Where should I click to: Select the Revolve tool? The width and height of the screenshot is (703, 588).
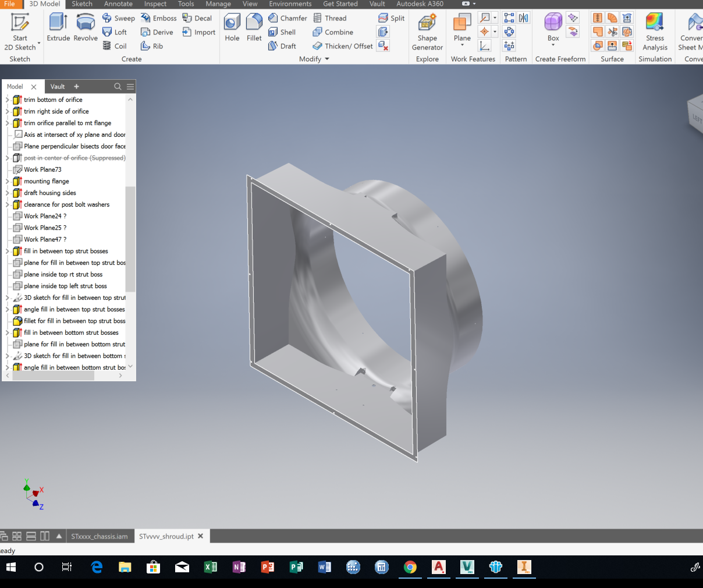pyautogui.click(x=86, y=27)
